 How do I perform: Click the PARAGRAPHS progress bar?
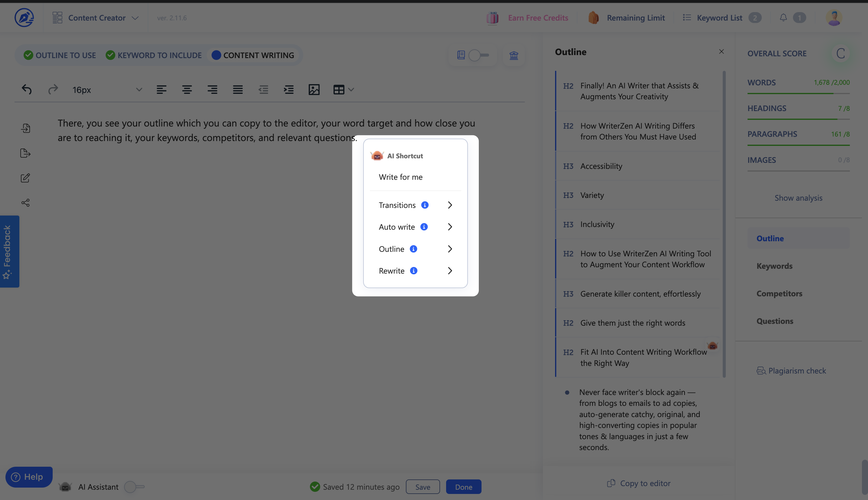pos(798,145)
